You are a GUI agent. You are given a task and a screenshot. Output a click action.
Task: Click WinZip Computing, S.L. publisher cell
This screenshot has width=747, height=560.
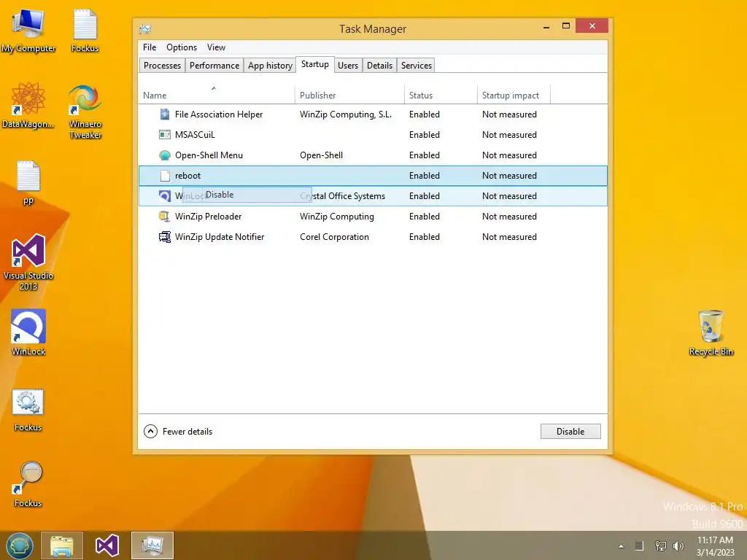click(346, 114)
